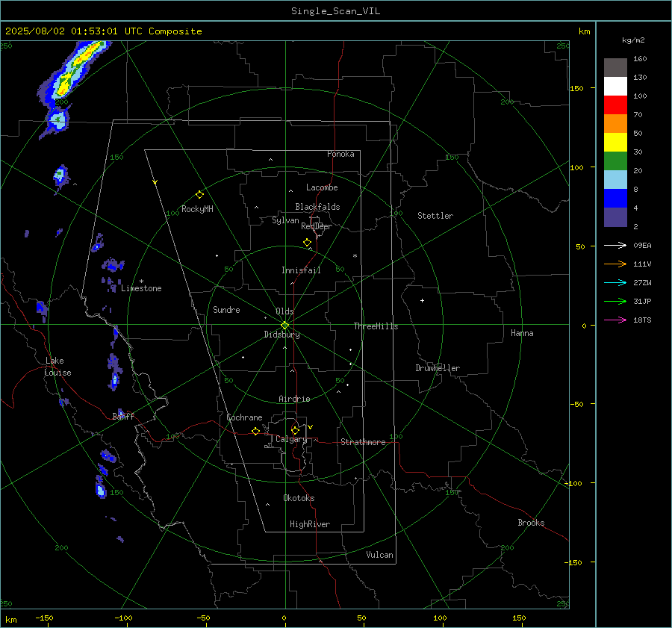
Task: Click the Sundre label
Action: click(x=226, y=310)
